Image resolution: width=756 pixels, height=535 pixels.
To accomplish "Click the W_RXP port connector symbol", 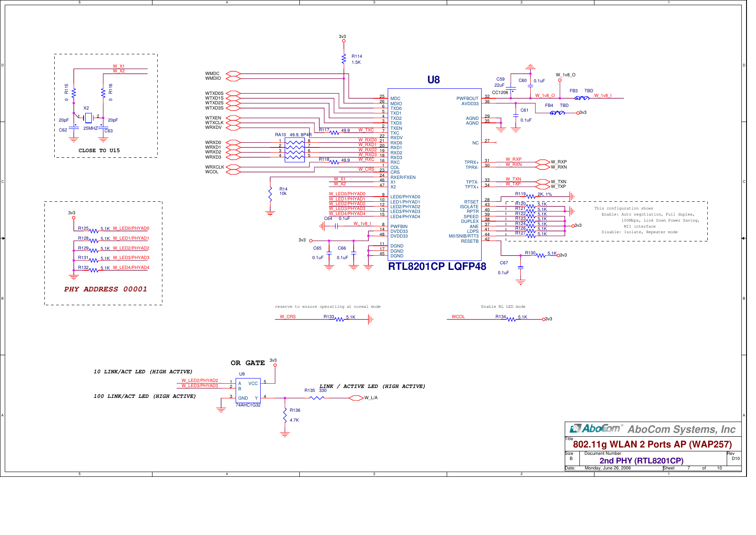I will (542, 162).
